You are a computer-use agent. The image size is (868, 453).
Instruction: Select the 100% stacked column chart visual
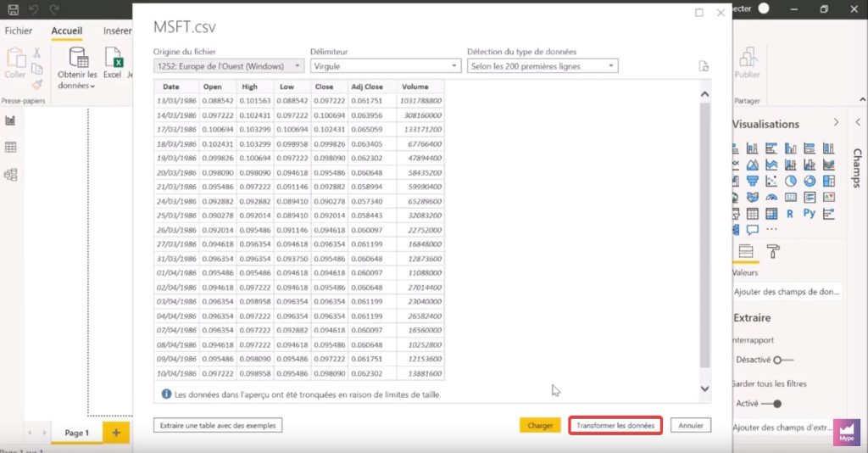[x=829, y=148]
